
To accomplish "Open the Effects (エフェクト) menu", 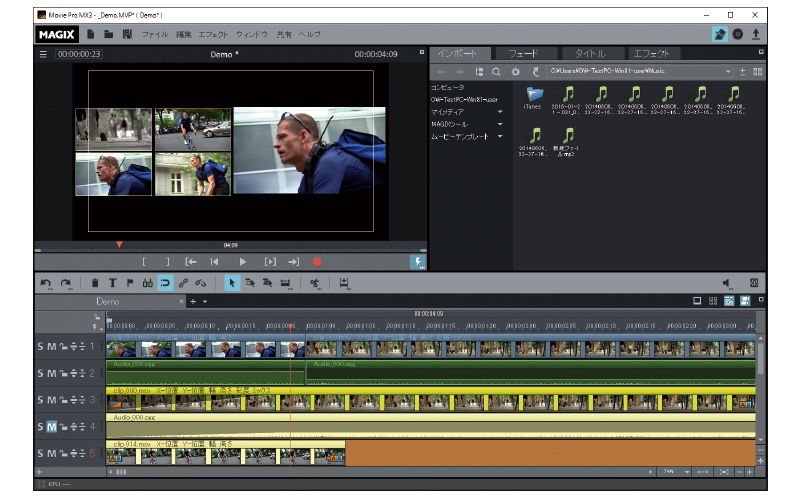I will click(213, 35).
